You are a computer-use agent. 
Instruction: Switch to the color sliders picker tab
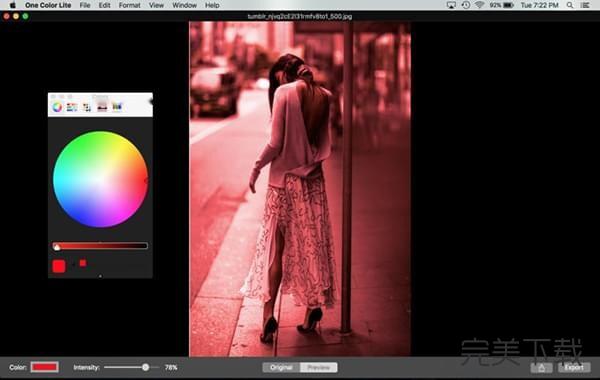(72, 107)
